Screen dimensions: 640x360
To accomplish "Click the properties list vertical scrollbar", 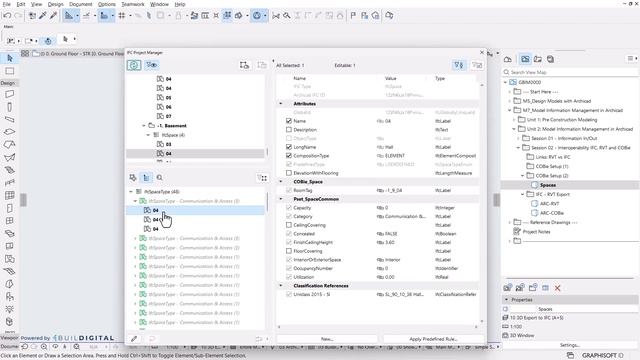I will (x=482, y=202).
